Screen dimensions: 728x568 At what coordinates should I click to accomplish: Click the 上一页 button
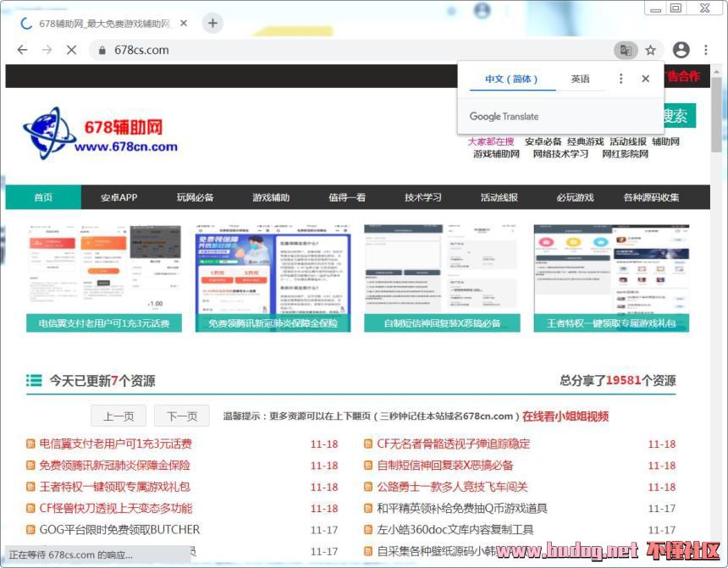pyautogui.click(x=119, y=416)
